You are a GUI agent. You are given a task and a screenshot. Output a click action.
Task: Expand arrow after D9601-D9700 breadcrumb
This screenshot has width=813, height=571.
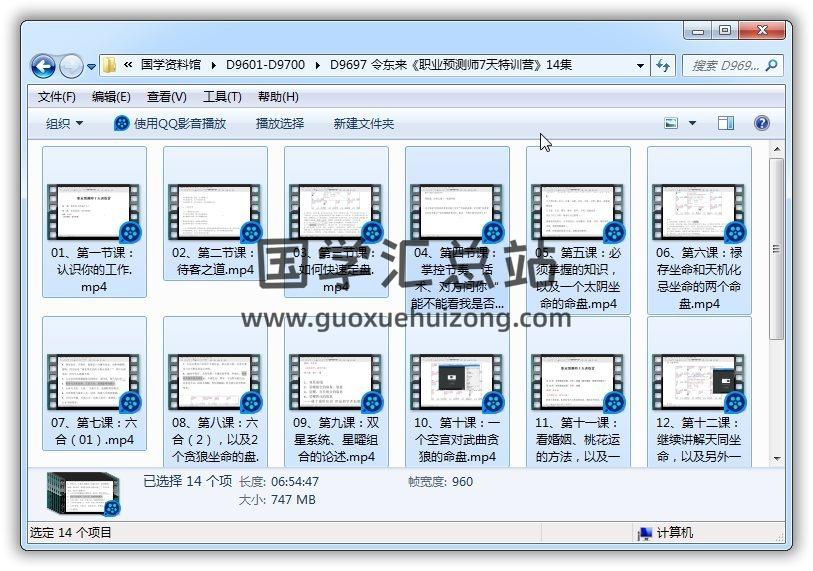point(317,65)
